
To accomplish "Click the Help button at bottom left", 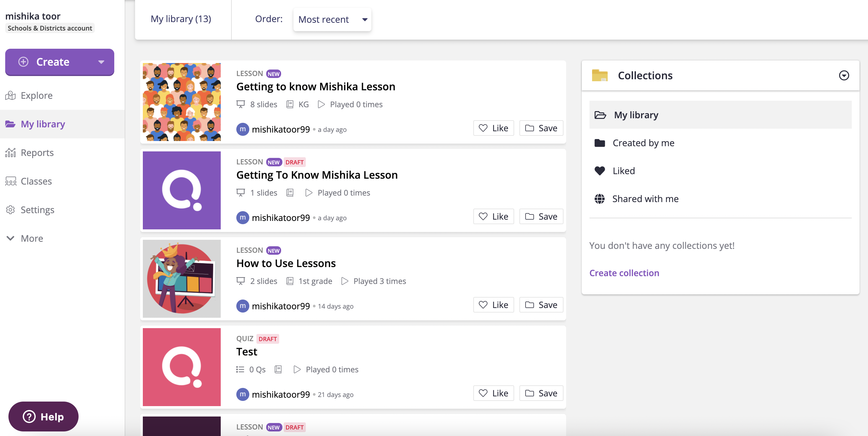I will point(43,416).
